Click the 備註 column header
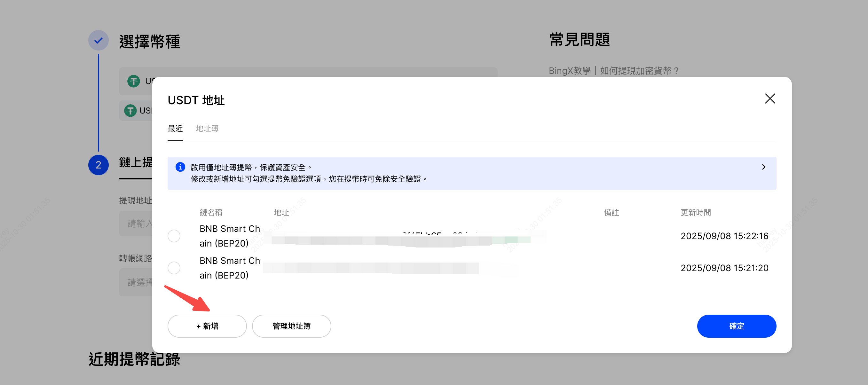 click(x=612, y=213)
